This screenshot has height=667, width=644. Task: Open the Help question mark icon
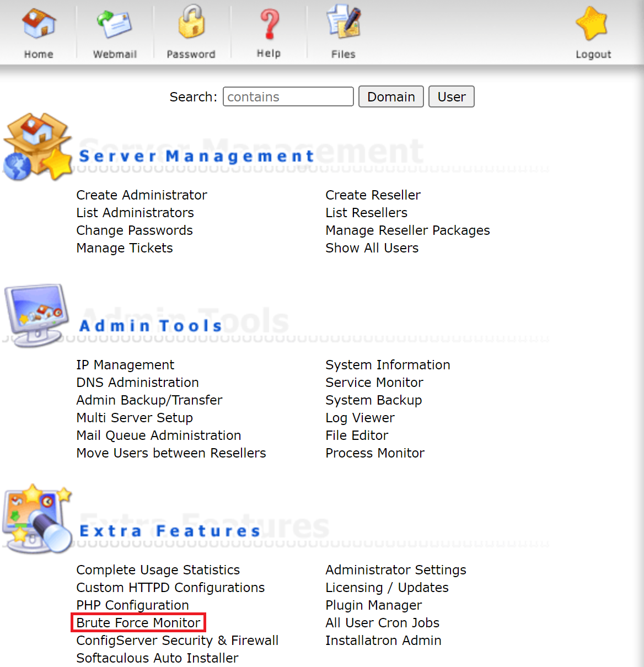tap(269, 24)
